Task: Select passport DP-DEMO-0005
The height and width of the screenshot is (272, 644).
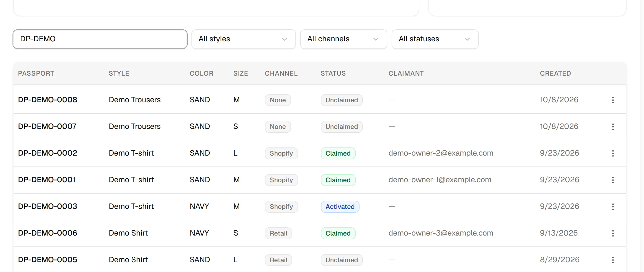Action: click(48, 260)
